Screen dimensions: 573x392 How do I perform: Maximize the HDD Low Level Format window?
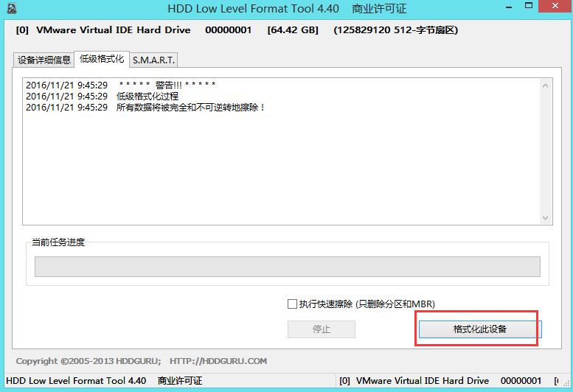[529, 6]
